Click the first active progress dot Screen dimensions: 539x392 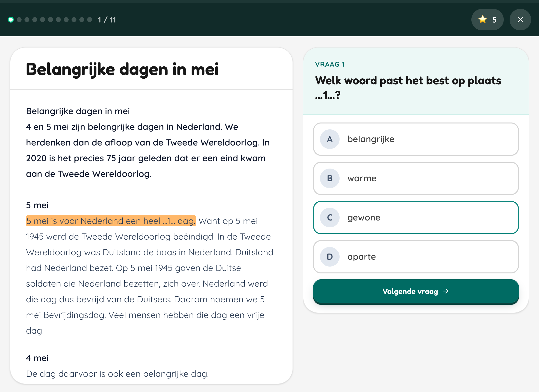[x=11, y=20]
